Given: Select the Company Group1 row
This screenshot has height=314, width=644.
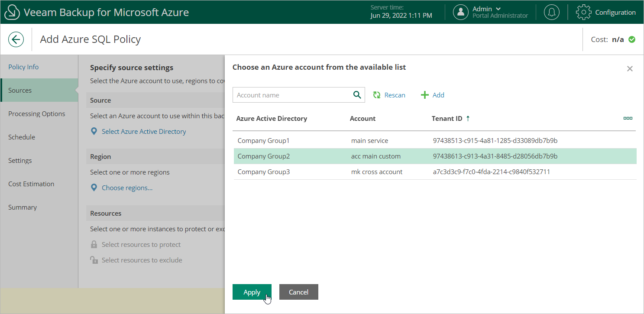Looking at the screenshot, I should (263, 140).
